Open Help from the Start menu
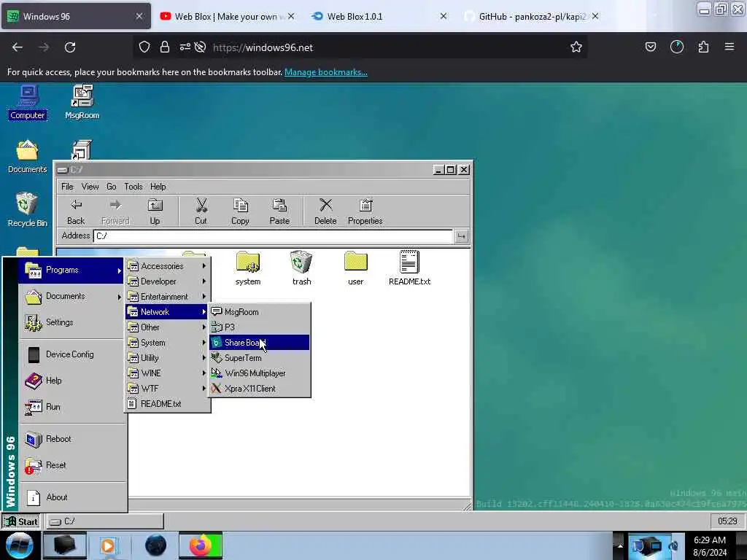The height and width of the screenshot is (560, 747). point(71,381)
